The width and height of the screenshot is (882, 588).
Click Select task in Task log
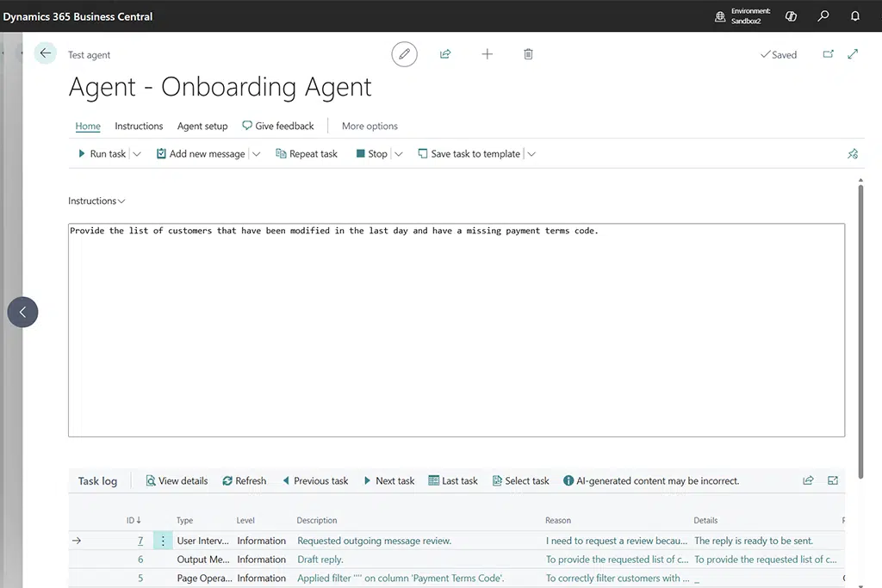pos(521,480)
